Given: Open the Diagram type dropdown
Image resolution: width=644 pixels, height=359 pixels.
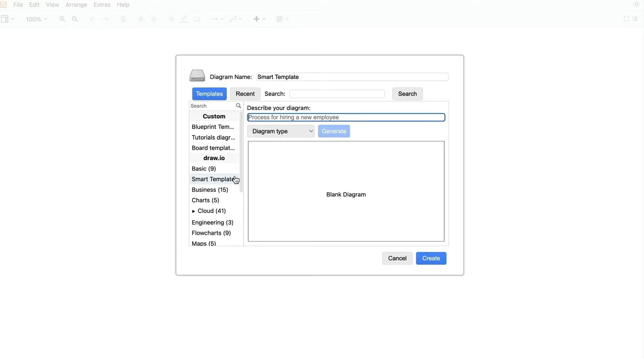Looking at the screenshot, I should click(x=281, y=131).
